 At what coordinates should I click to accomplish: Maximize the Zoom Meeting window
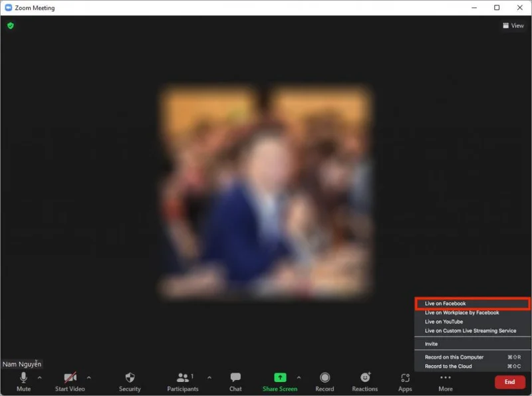[x=497, y=7]
